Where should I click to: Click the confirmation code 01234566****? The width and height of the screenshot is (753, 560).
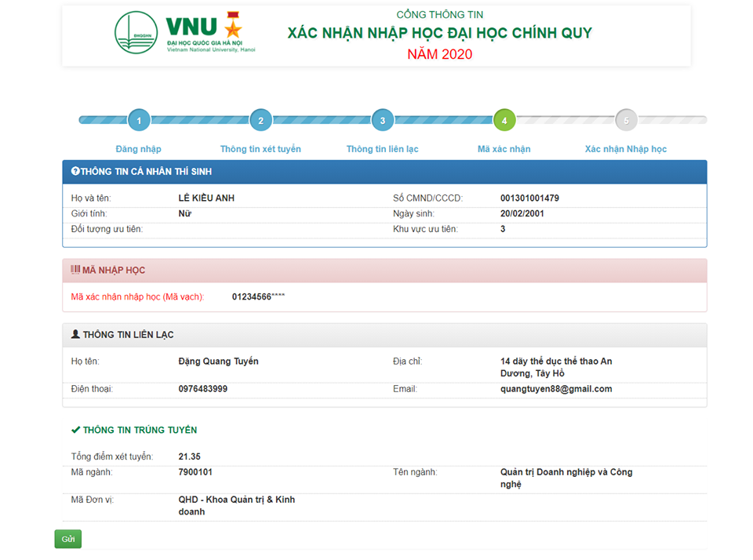(258, 297)
